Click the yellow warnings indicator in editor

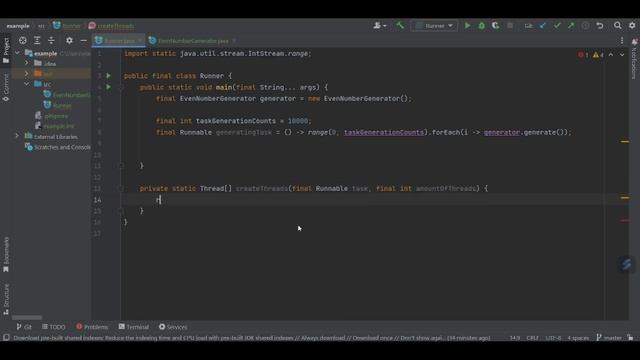click(598, 55)
